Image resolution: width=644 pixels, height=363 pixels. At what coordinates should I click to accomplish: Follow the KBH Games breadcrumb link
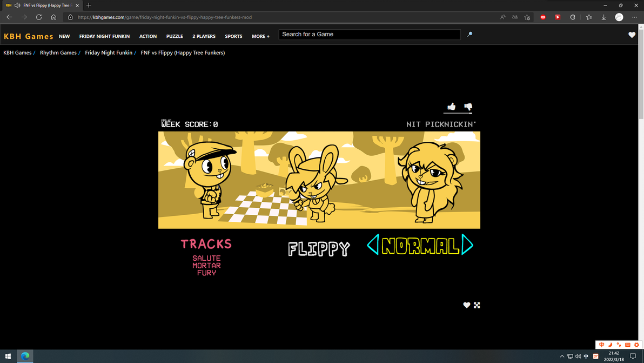pos(17,52)
